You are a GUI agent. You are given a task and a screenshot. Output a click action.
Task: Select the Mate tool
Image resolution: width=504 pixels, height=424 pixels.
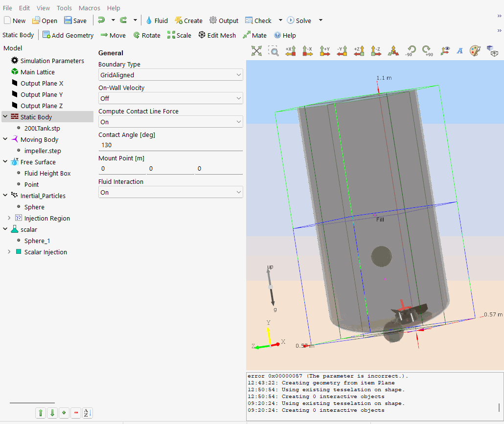pos(255,35)
